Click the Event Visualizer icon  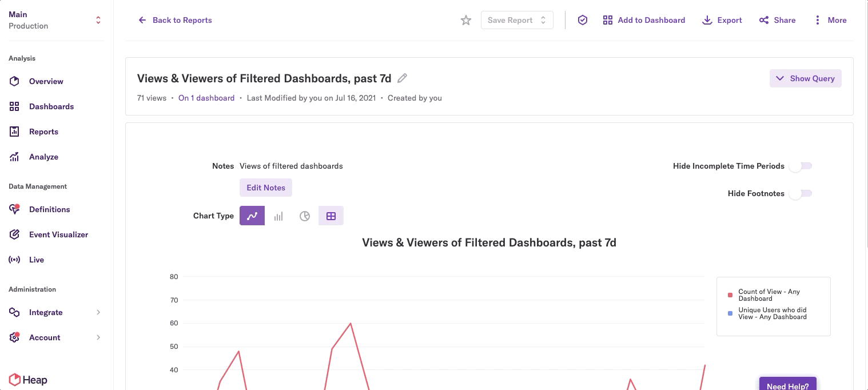tap(14, 234)
